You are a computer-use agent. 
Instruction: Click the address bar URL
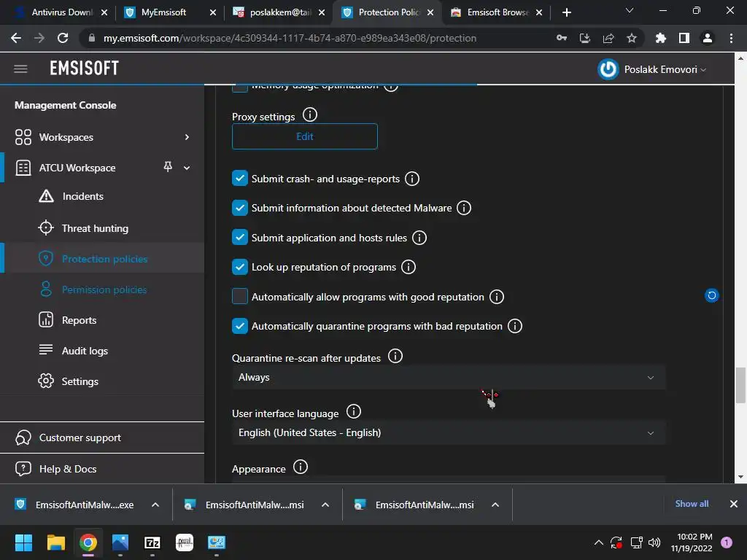coord(290,38)
